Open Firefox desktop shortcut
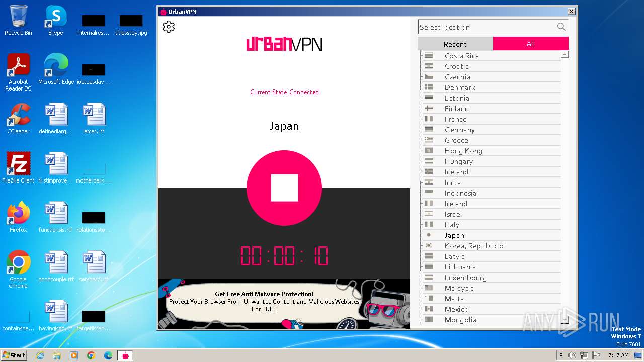The width and height of the screenshot is (644, 362). tap(18, 217)
